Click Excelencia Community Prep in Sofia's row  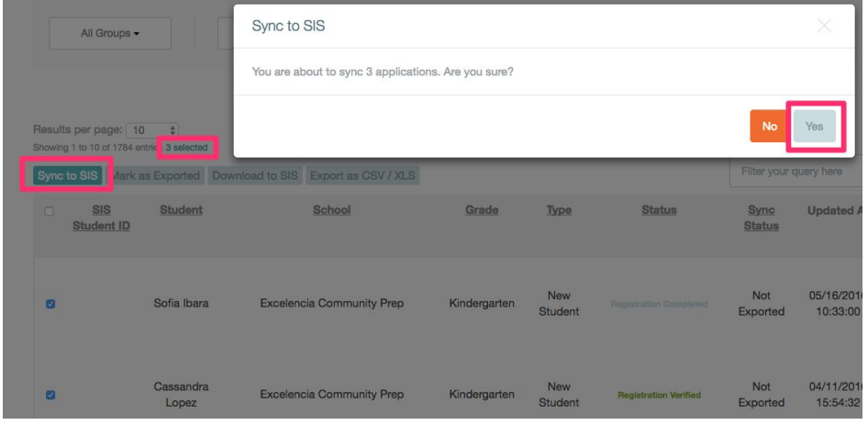(331, 303)
